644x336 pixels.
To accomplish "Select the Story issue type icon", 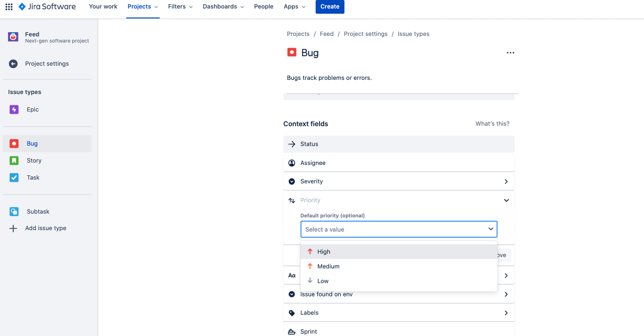I will tap(14, 161).
